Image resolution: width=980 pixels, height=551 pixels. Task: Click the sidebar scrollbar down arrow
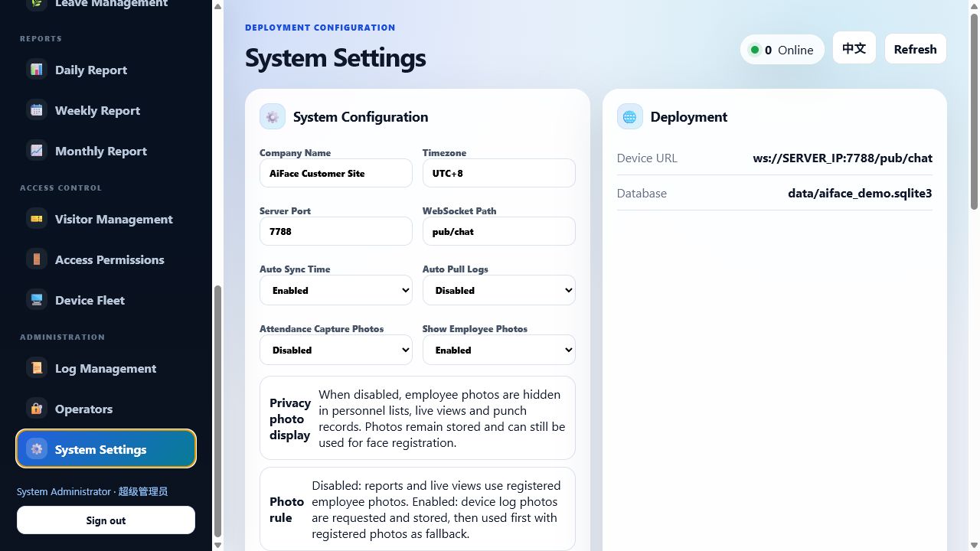point(217,545)
